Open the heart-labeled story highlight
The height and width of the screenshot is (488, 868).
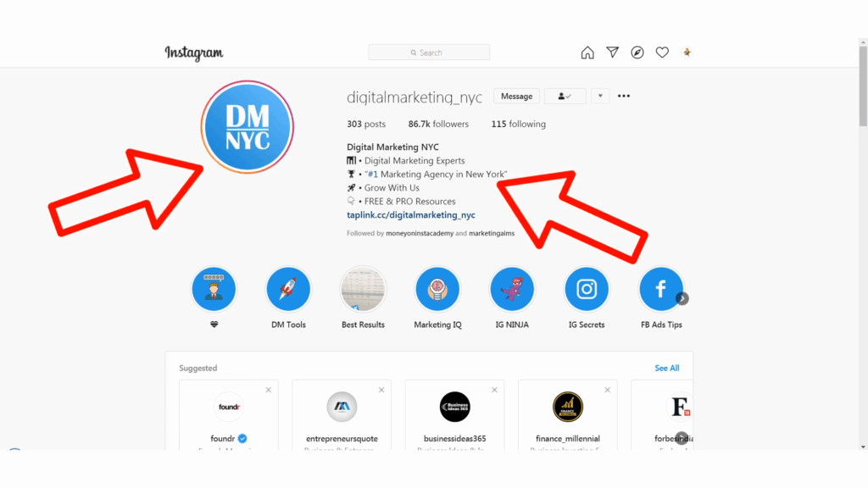[x=214, y=290]
